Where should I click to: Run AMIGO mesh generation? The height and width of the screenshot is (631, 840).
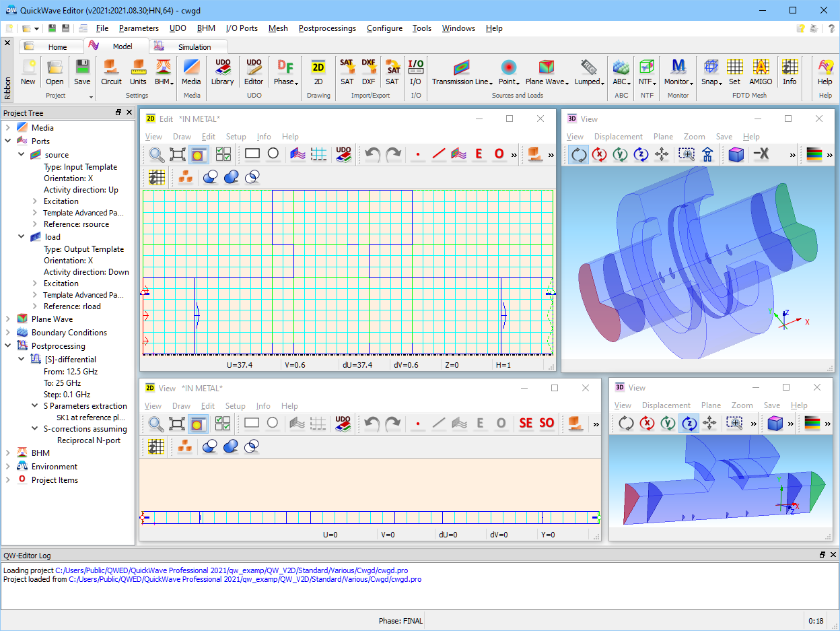(x=761, y=72)
